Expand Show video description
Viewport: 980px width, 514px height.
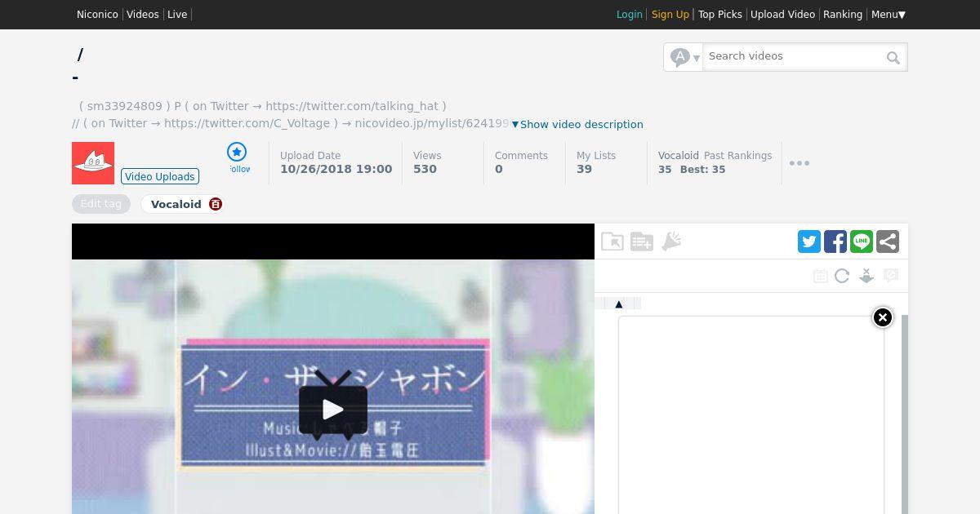point(577,124)
